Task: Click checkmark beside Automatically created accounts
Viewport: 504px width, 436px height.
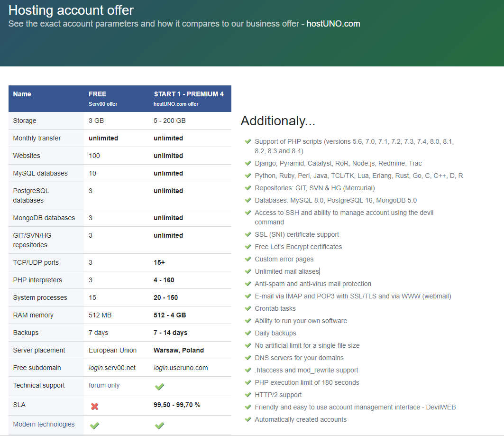Action: [248, 419]
